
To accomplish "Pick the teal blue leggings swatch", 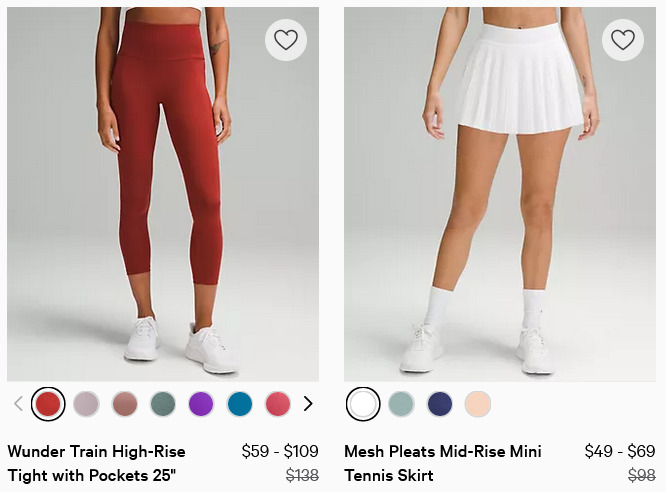I will (240, 404).
